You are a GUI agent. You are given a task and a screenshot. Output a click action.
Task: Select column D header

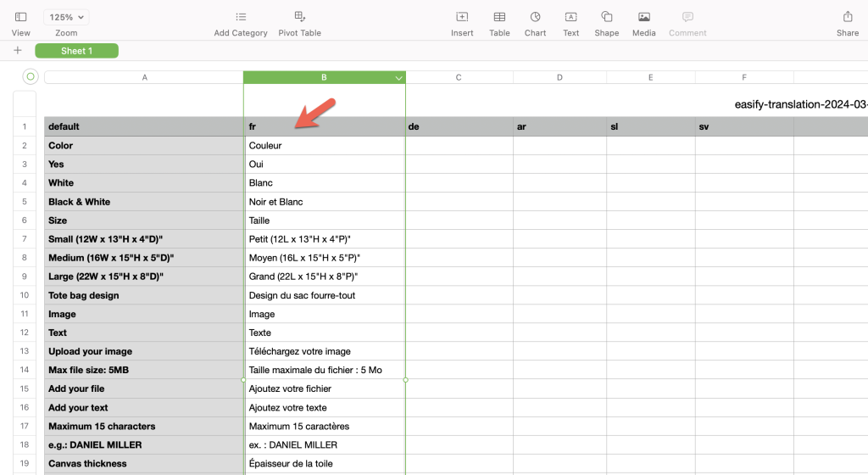tap(559, 77)
